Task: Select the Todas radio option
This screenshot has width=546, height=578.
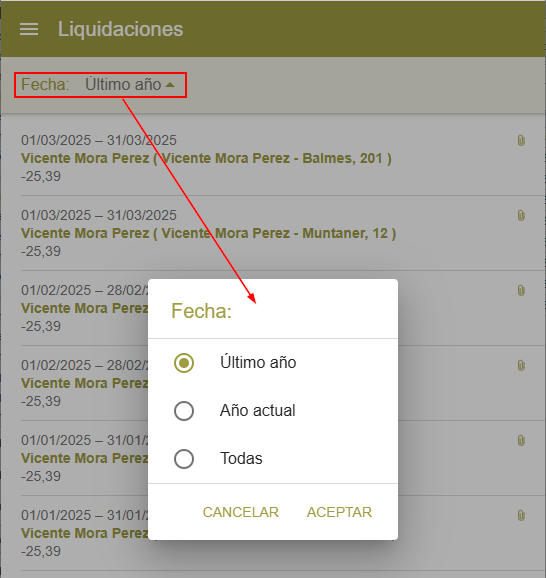Action: pyautogui.click(x=184, y=459)
